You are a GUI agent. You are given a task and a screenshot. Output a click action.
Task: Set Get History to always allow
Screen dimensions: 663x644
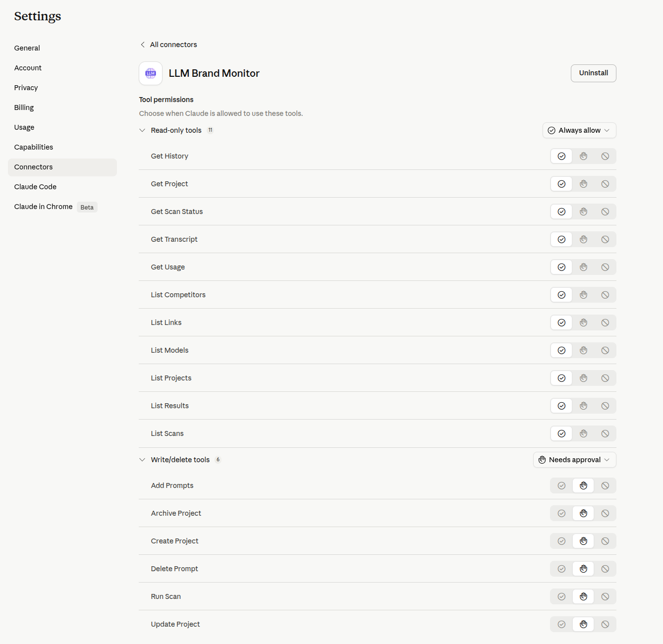coord(561,156)
